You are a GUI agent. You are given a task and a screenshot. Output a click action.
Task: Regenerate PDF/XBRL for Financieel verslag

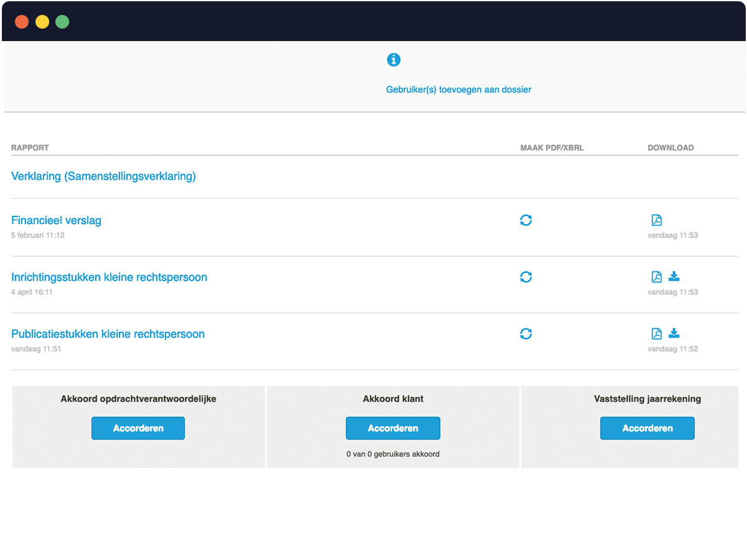click(x=526, y=220)
